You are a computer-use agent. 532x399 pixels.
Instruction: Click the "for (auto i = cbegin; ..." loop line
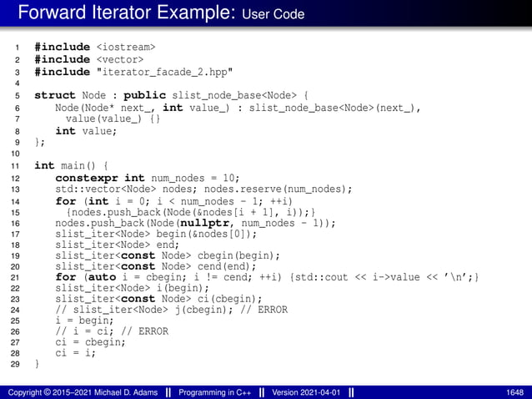point(268,277)
